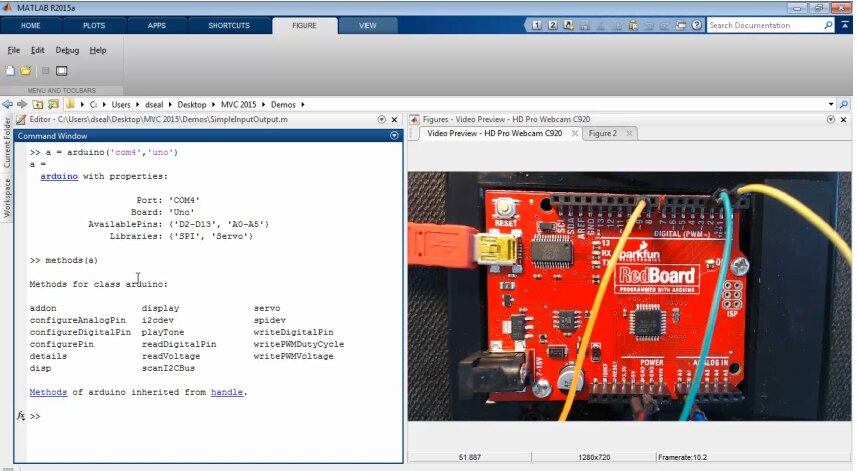Click the shortcut 1 icon in quick access bar
Viewport: 858px width, 471px height.
pyautogui.click(x=537, y=25)
